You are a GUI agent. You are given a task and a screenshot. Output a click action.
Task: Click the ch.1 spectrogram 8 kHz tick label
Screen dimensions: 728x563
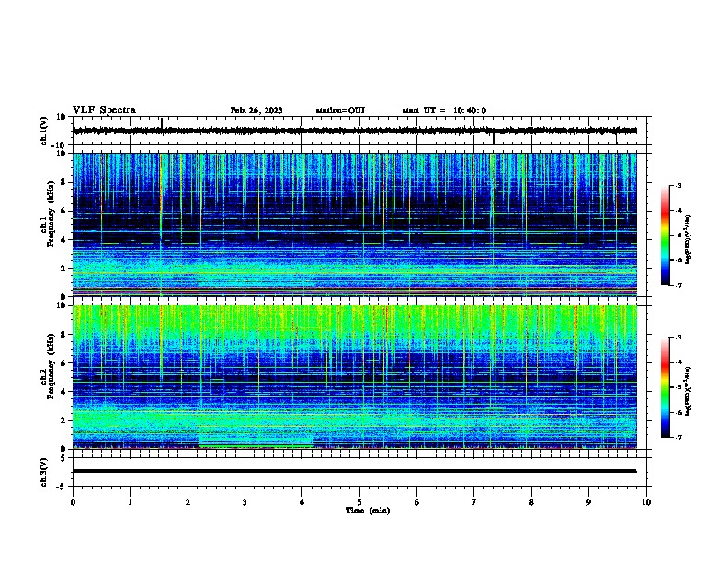coord(64,182)
